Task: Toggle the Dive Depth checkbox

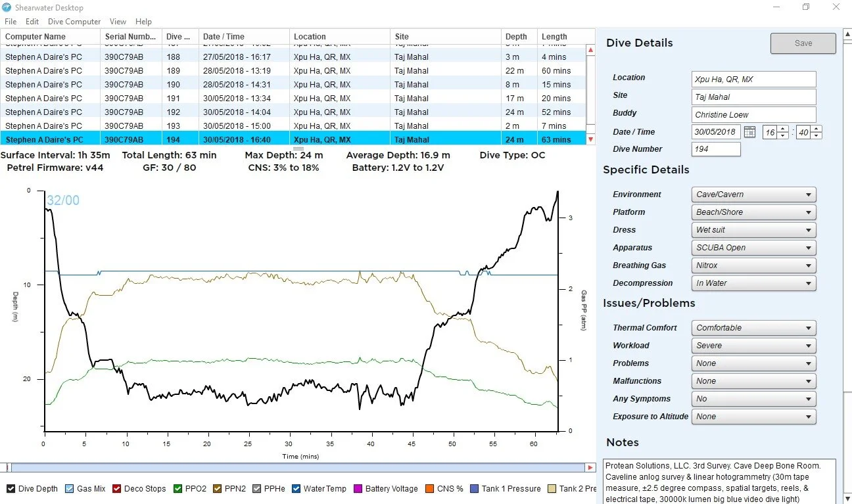Action: pos(11,489)
